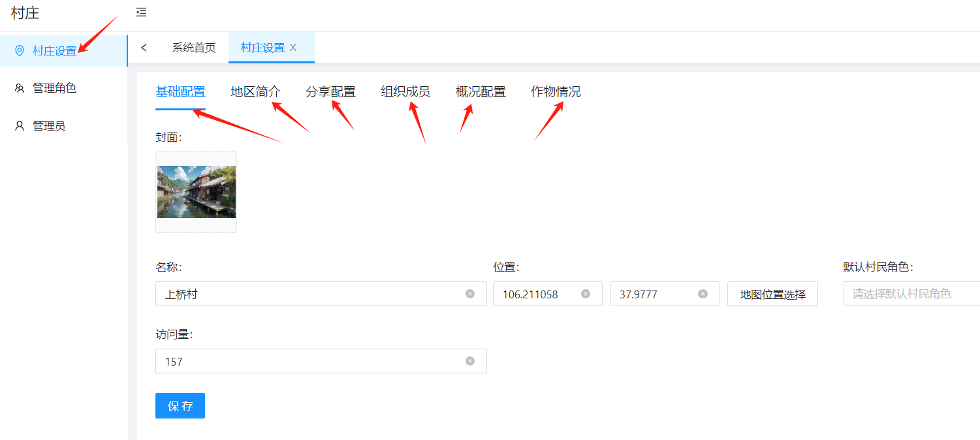This screenshot has height=440, width=980.
Task: Focus the 访问量 field showing 157
Action: (x=321, y=361)
